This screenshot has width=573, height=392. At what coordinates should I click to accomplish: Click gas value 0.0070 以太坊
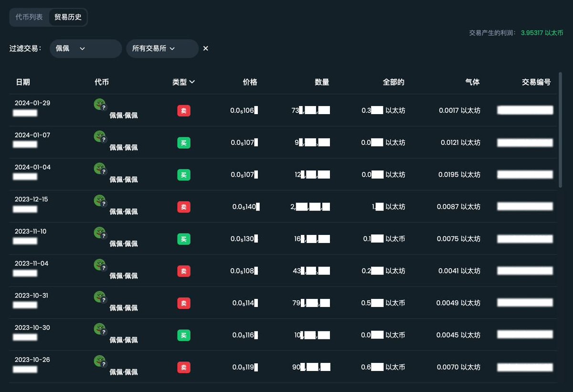click(x=458, y=366)
